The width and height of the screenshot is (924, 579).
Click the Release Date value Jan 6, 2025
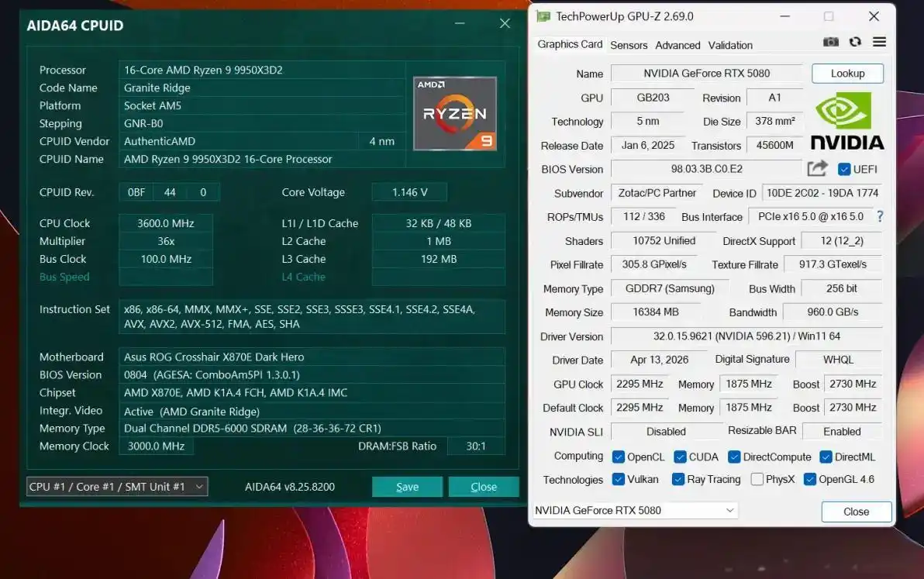click(x=647, y=146)
